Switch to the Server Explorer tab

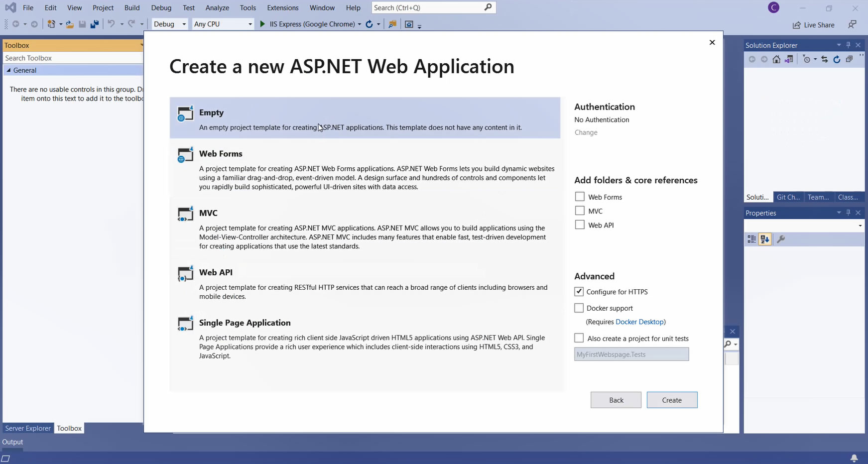tap(28, 428)
